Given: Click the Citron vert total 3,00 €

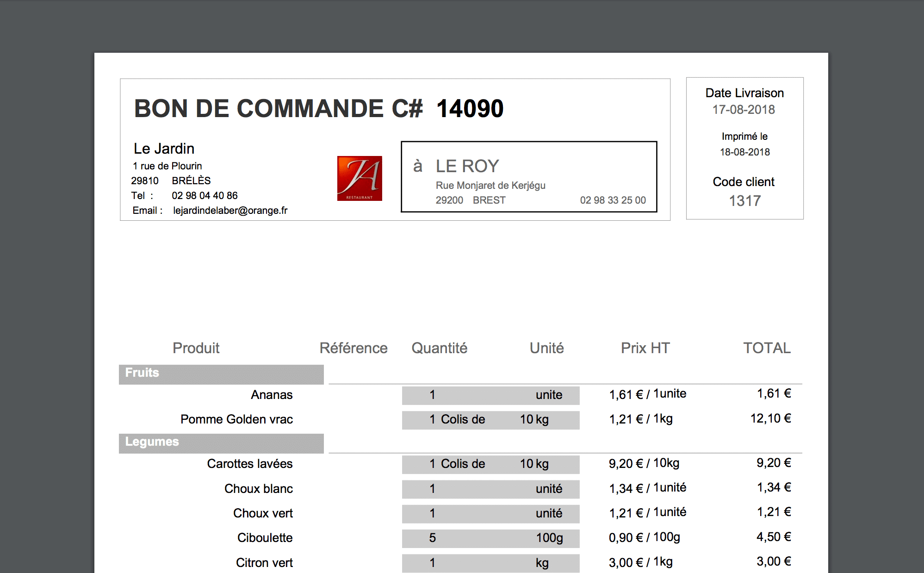Looking at the screenshot, I should [774, 561].
